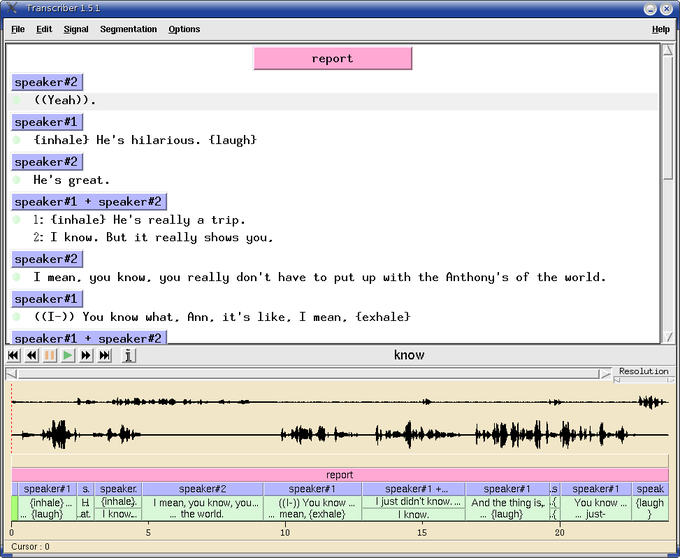Viewport: 680px width, 558px height.
Task: Select the 'And the thing is' segment
Action: 507,508
